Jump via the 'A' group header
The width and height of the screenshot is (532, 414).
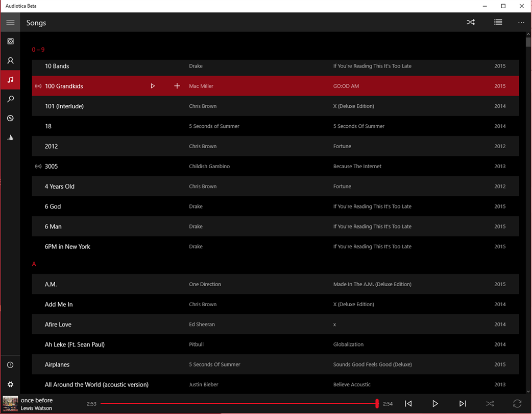(x=34, y=264)
